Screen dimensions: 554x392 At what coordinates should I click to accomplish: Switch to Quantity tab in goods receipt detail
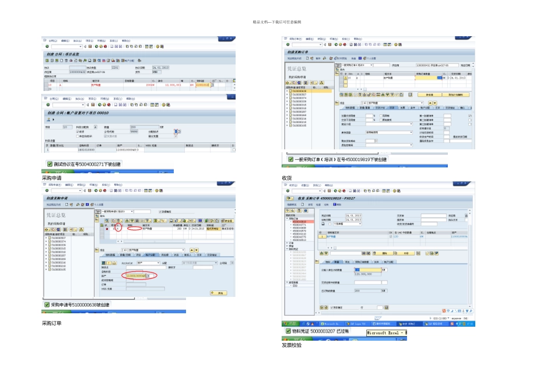pyautogui.click(x=336, y=262)
